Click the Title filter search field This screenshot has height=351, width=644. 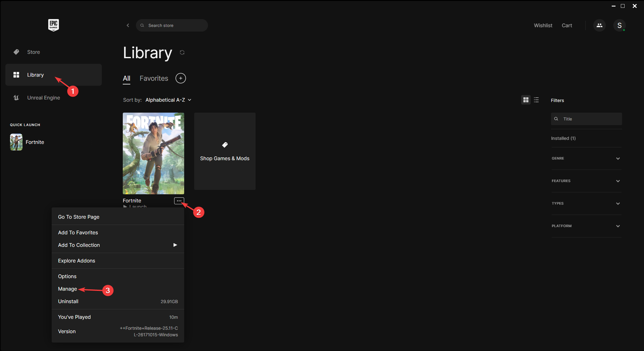click(x=586, y=119)
